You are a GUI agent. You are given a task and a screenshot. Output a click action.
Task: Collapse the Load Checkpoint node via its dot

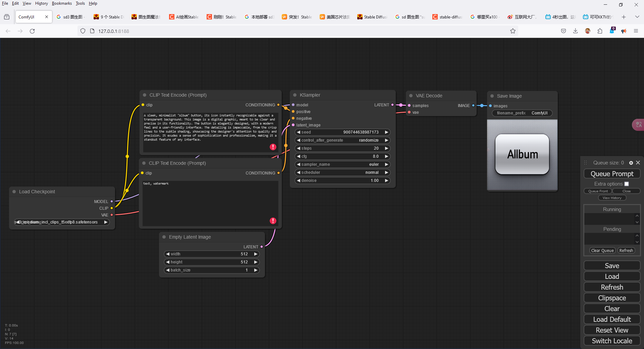(14, 192)
